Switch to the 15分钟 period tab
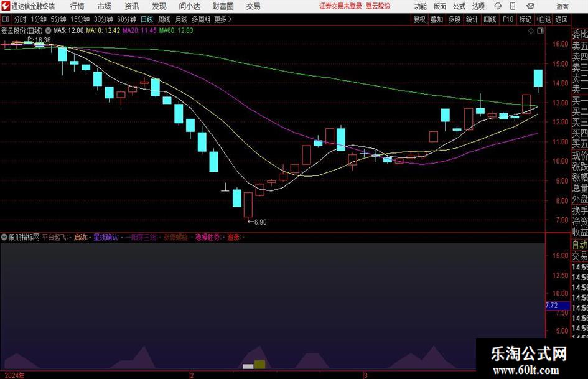 click(x=80, y=19)
